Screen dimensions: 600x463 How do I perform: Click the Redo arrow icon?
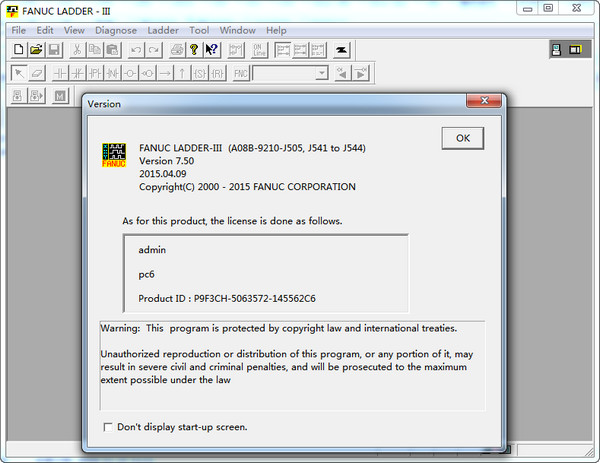pyautogui.click(x=153, y=50)
